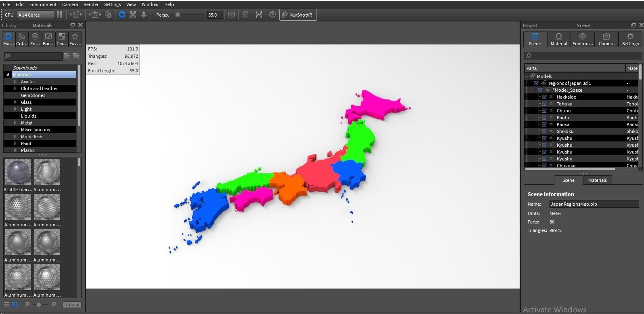644x314 pixels.
Task: Select the Materials sub-tab below parts list
Action: pyautogui.click(x=597, y=180)
